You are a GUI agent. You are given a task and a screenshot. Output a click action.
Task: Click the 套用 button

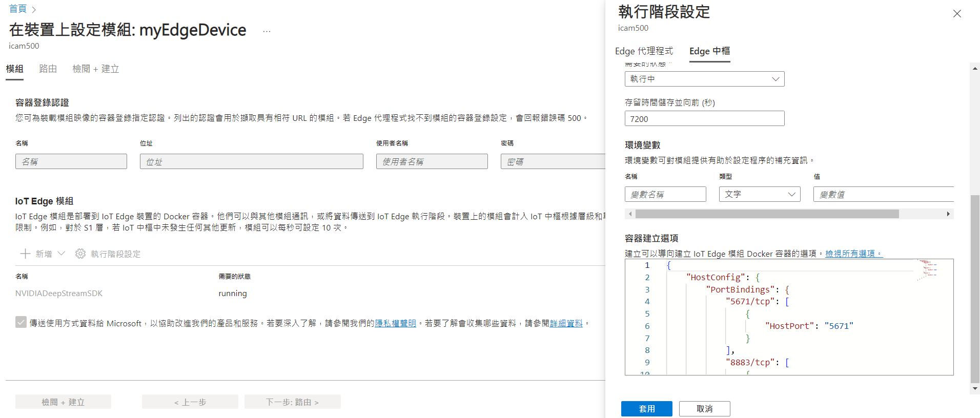tap(646, 409)
